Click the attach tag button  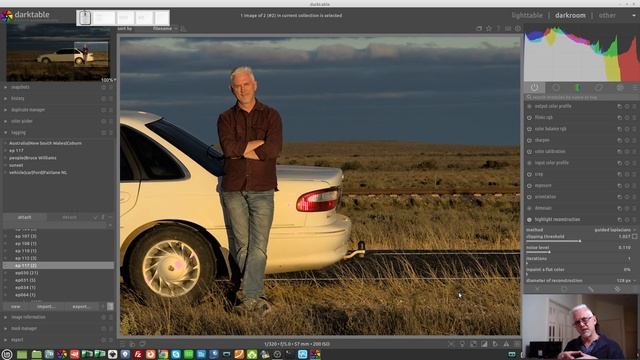[x=24, y=217]
